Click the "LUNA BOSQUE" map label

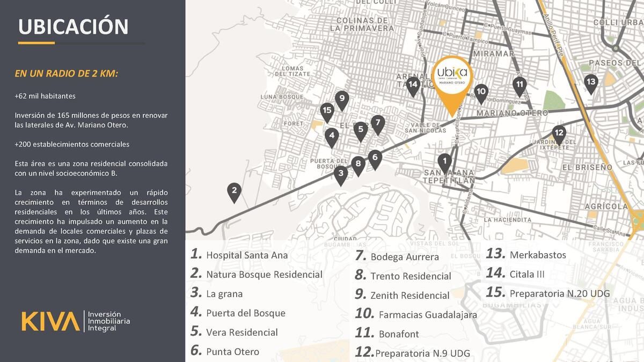point(283,97)
